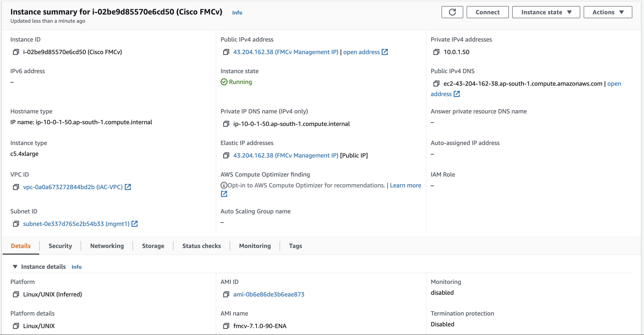The width and height of the screenshot is (644, 335).
Task: Click the Monitoring disabled value
Action: 442,293
